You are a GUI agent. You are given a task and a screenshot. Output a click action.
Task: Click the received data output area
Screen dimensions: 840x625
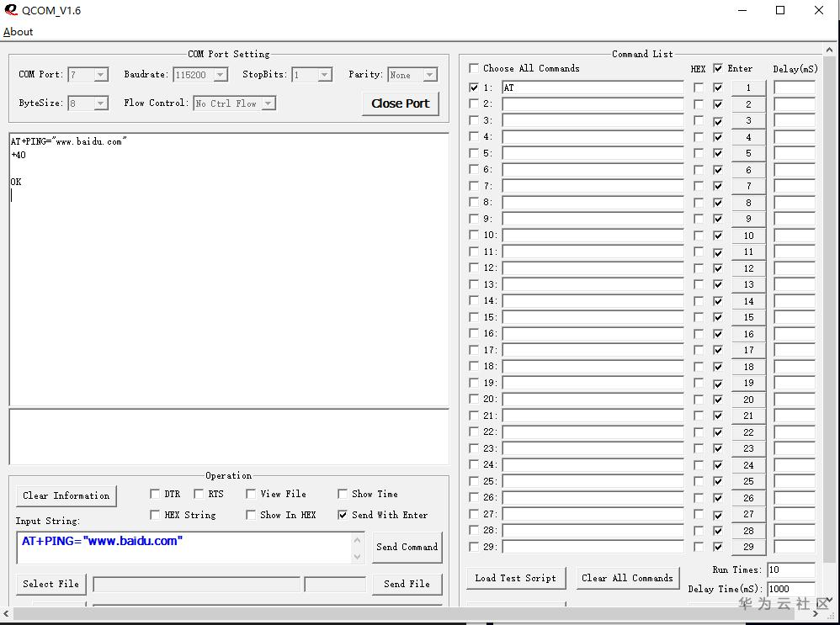point(229,270)
